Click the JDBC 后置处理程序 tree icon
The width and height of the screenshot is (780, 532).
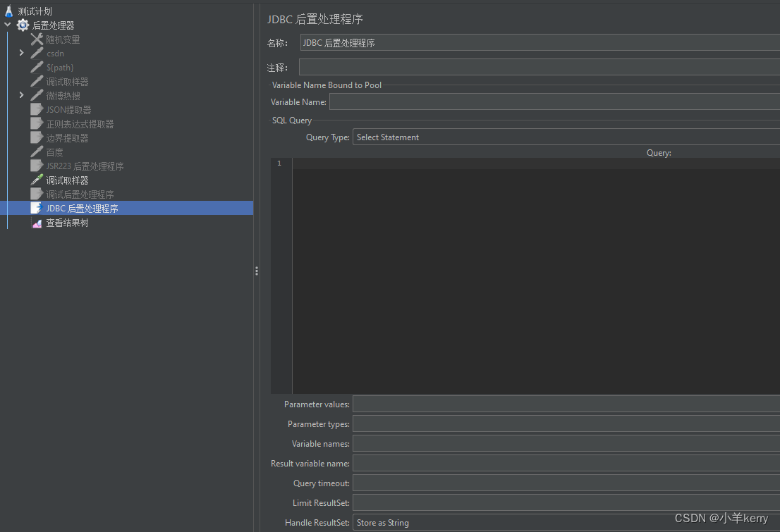point(37,208)
